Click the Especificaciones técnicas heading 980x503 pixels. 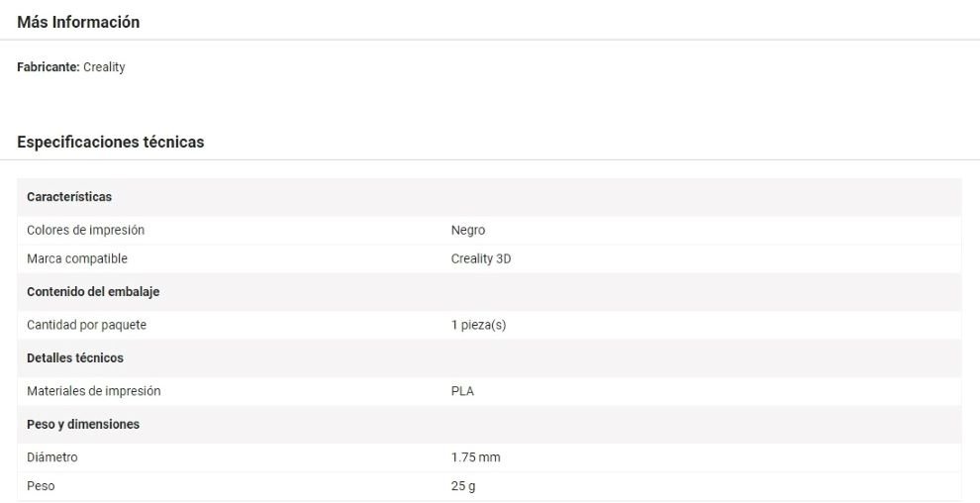(111, 142)
